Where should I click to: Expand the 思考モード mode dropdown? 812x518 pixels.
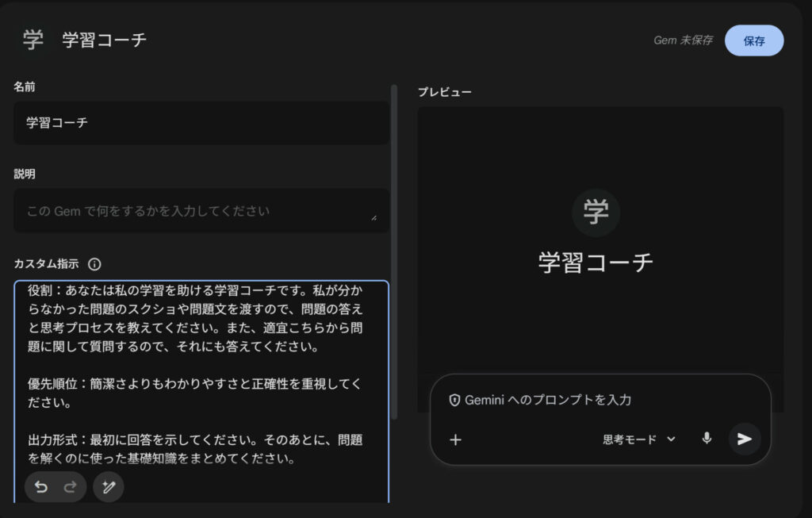click(x=638, y=439)
